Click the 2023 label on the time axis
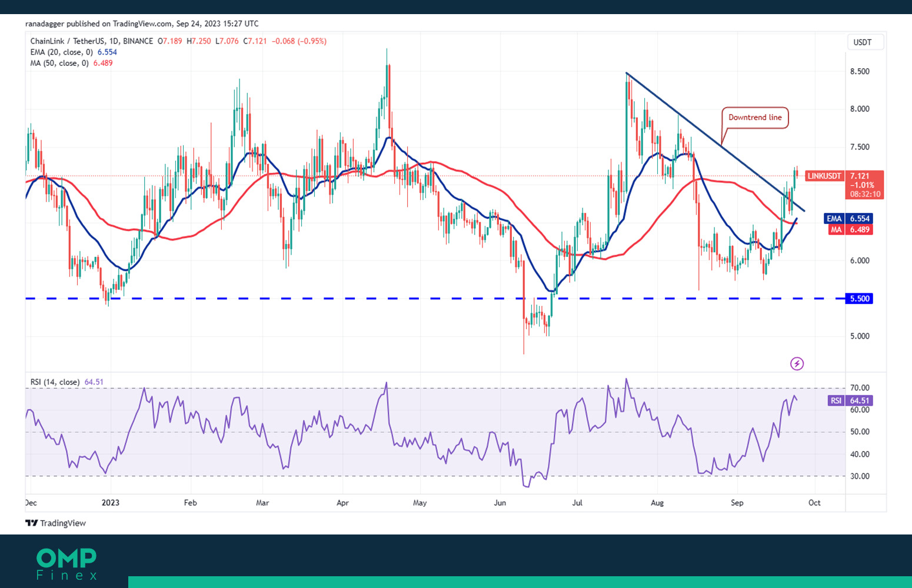The width and height of the screenshot is (912, 588). (111, 503)
